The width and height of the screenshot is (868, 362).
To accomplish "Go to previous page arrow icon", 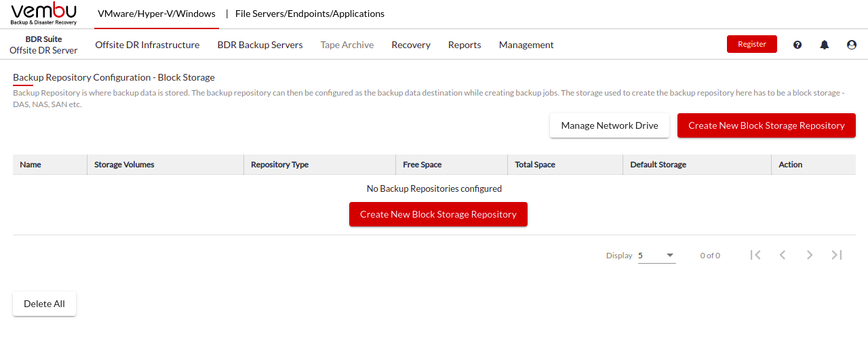I will (x=783, y=255).
